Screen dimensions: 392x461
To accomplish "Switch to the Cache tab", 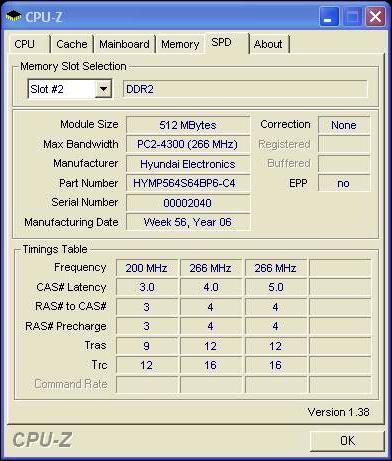I will [x=72, y=44].
